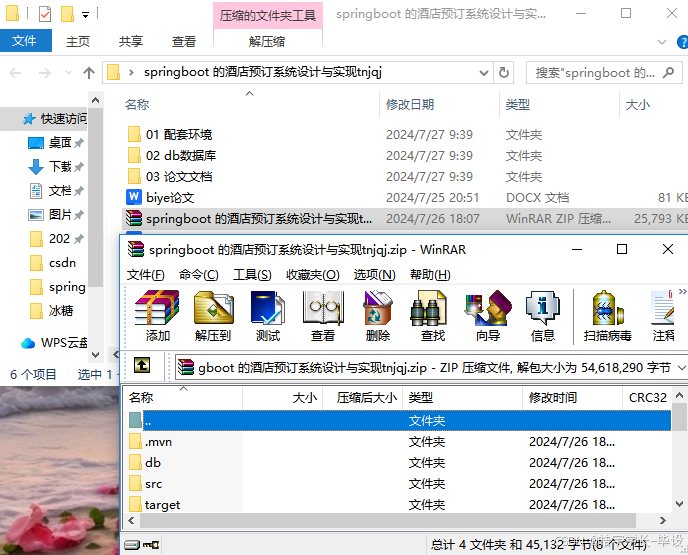The height and width of the screenshot is (555, 688).
Task: Open Explorer help icon
Action: pyautogui.click(x=683, y=42)
